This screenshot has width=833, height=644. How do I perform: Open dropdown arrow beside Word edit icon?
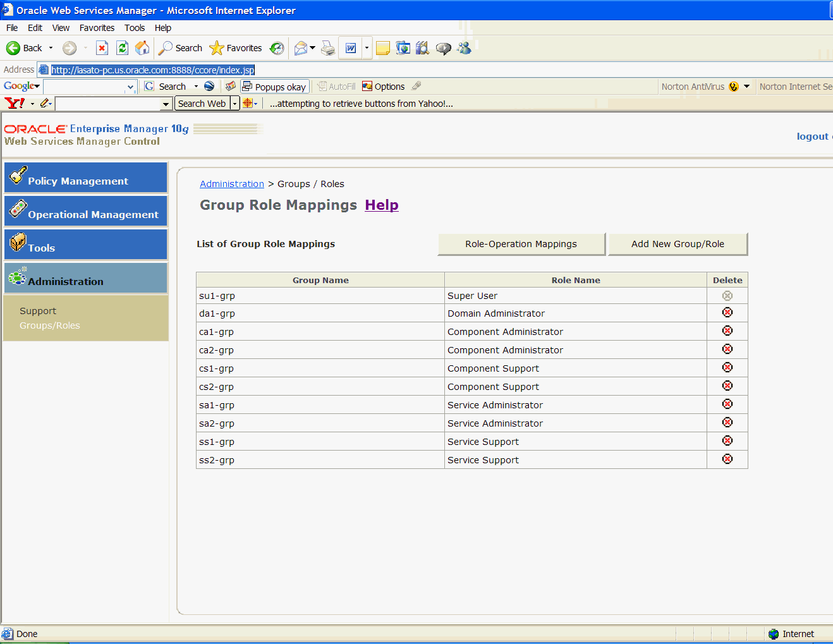[367, 48]
